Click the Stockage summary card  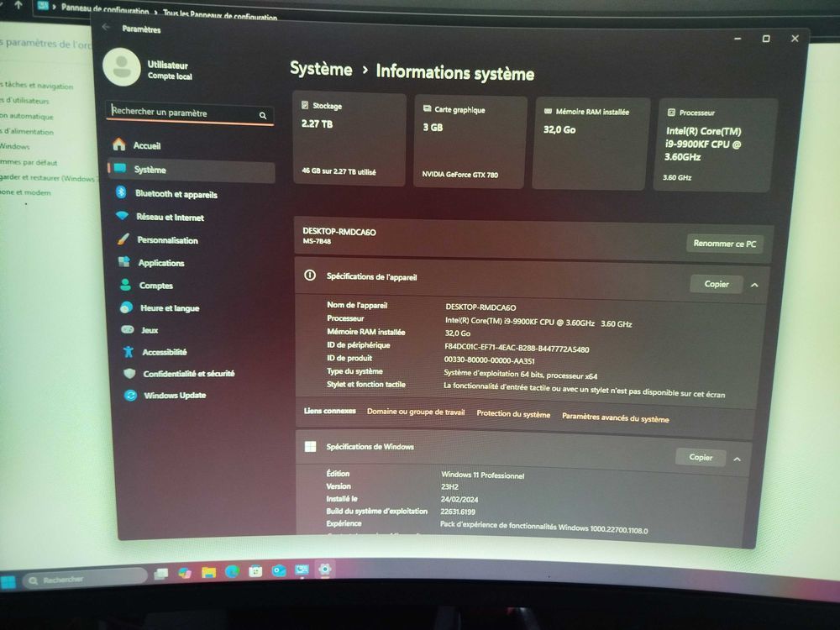point(349,140)
